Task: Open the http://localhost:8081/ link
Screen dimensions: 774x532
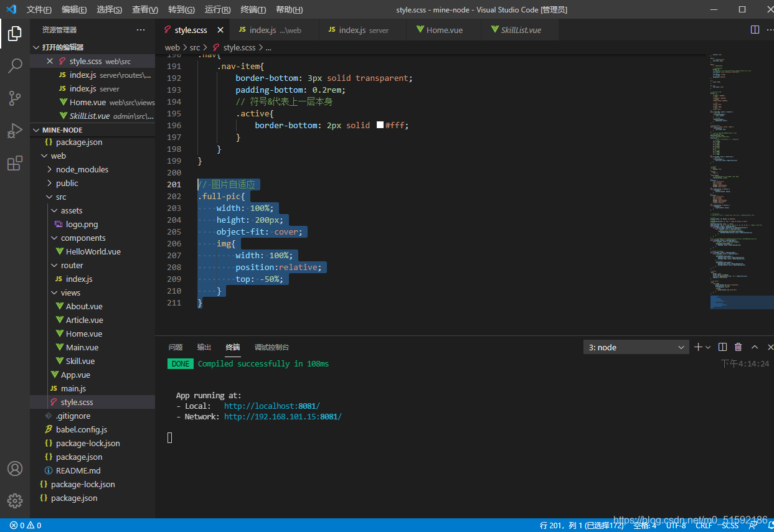Action: 272,406
